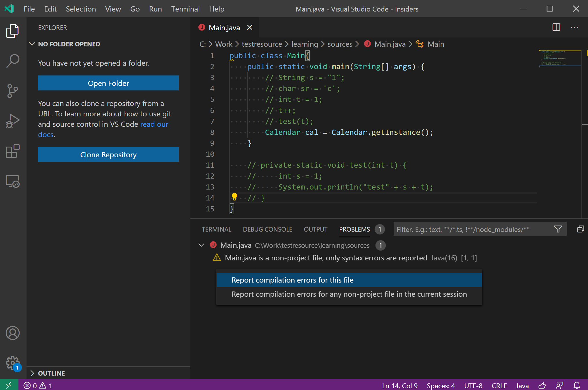Toggle the Problems filter funnel button
Image resolution: width=588 pixels, height=390 pixels.
[x=558, y=229]
